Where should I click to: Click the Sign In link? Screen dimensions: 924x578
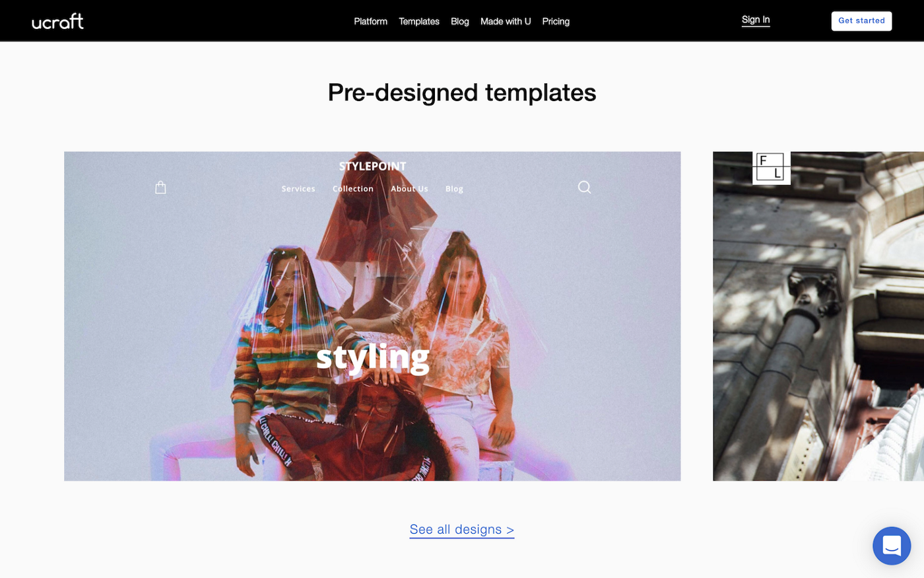[x=756, y=20]
